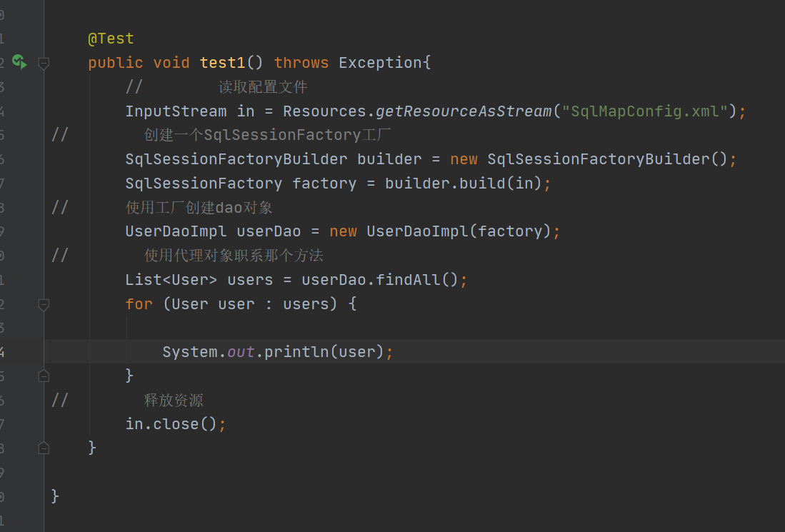Viewport: 785px width, 532px height.
Task: Click the throws keyword
Action: (x=301, y=63)
